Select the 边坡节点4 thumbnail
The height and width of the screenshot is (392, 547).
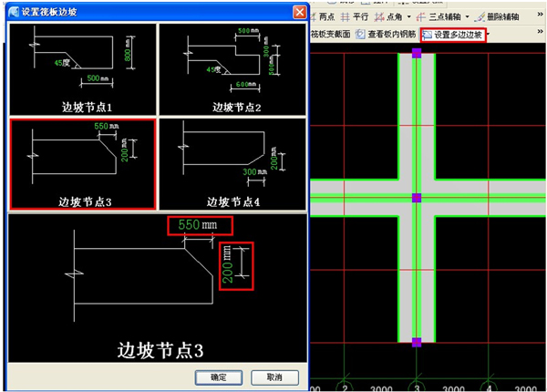[232, 164]
